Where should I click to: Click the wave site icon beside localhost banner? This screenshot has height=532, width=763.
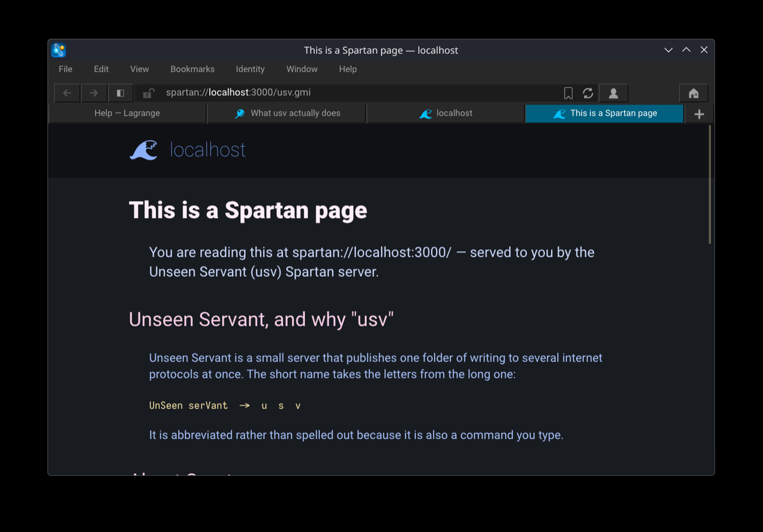pyautogui.click(x=144, y=150)
